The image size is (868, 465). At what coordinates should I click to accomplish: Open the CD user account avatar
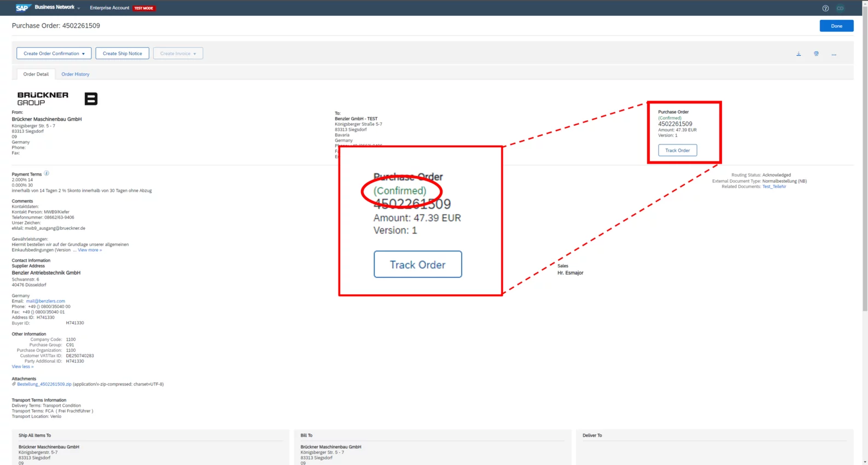click(840, 8)
